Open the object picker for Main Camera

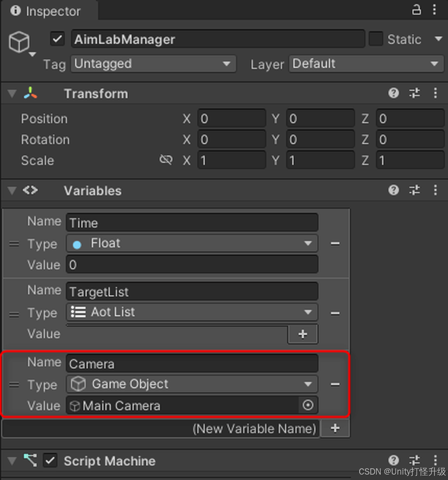click(308, 405)
